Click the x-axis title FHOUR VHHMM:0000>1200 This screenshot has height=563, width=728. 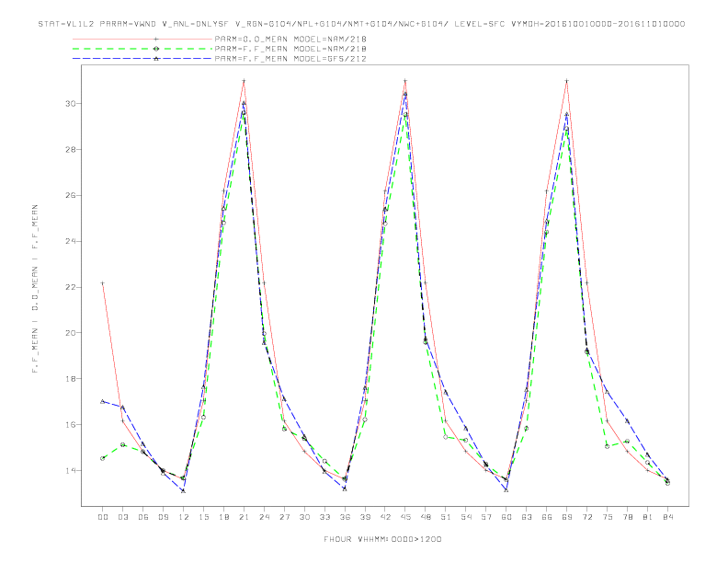click(x=382, y=539)
